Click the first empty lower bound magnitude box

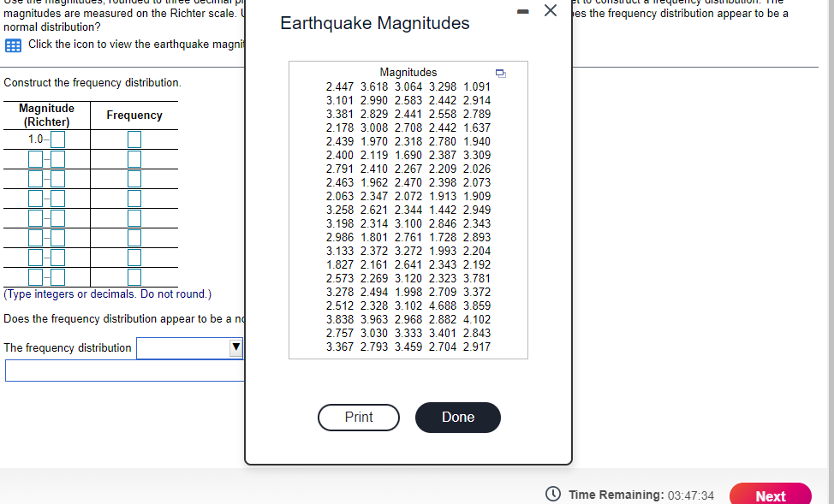click(x=36, y=158)
